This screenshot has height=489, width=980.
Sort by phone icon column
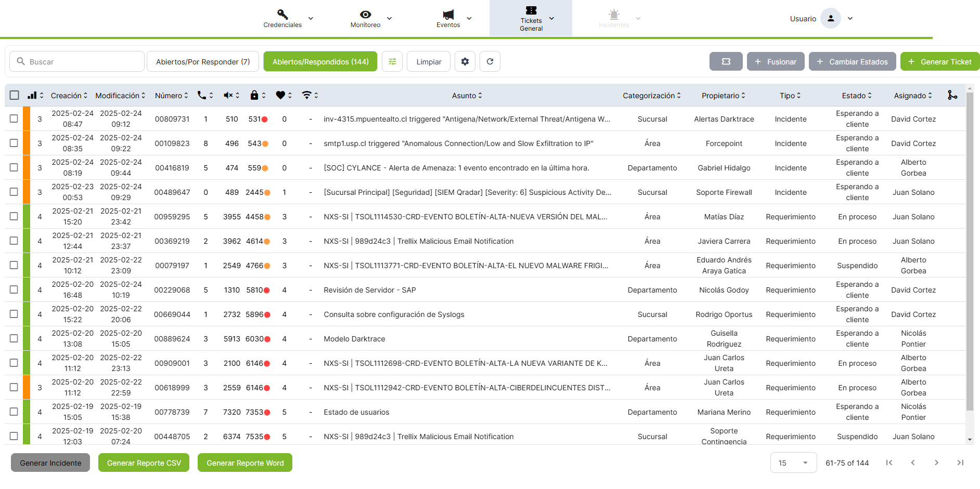(205, 95)
